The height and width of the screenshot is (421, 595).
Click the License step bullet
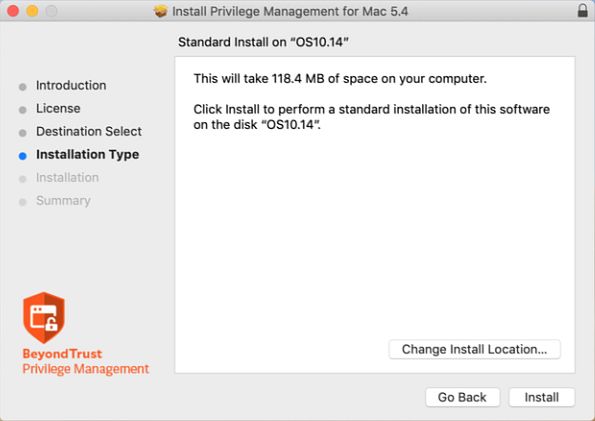(23, 110)
